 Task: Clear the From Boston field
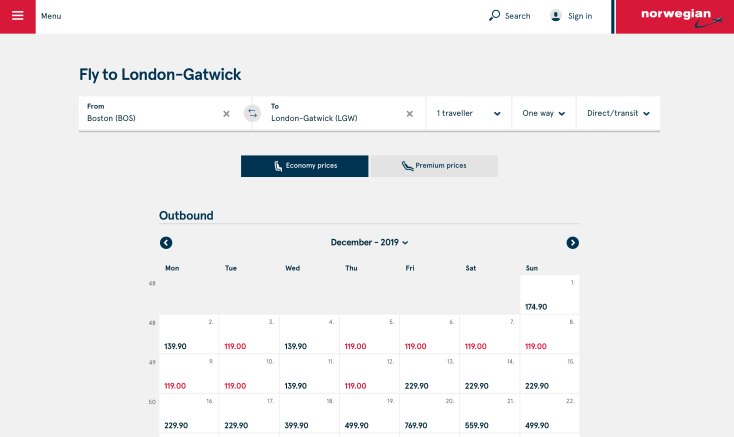click(226, 114)
